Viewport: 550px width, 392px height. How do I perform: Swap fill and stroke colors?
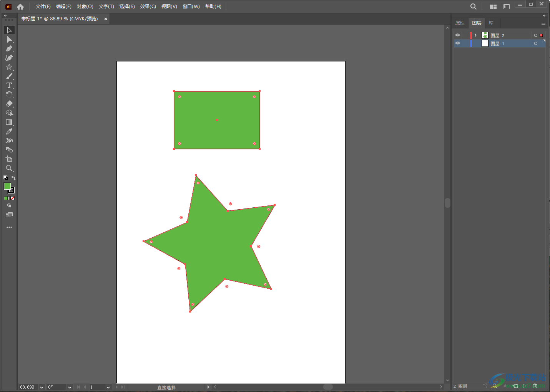(13, 178)
